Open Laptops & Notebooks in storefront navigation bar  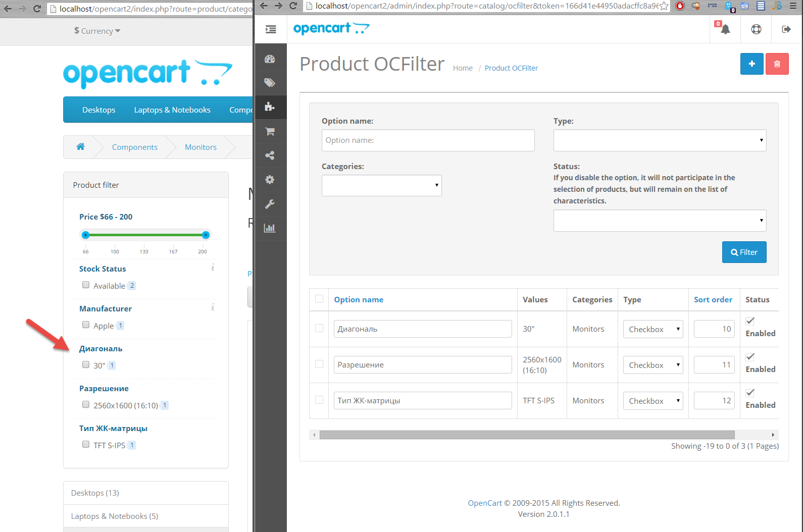click(x=172, y=110)
